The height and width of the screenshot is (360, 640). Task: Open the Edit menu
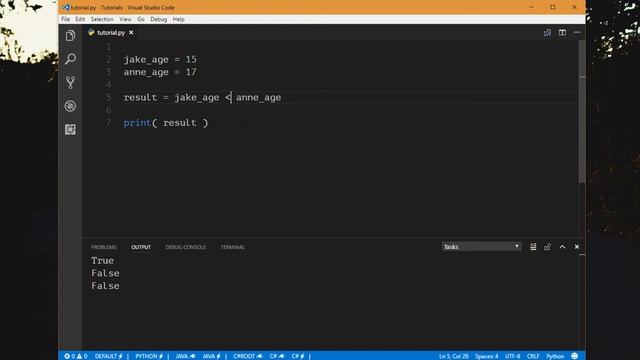pos(80,19)
